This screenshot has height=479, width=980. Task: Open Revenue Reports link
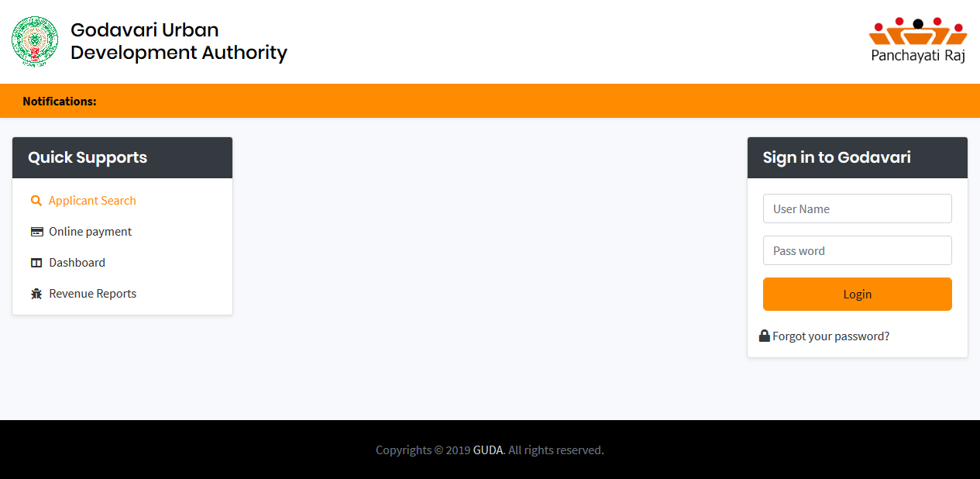pos(93,294)
